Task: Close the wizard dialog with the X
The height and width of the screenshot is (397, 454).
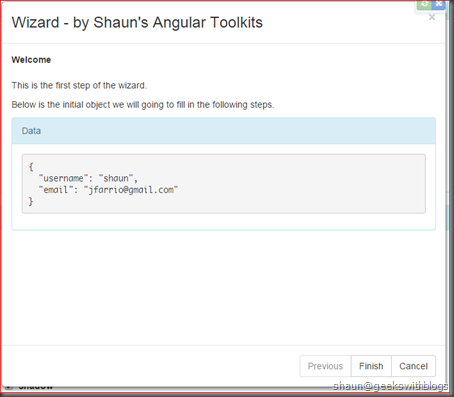Action: 432,17
